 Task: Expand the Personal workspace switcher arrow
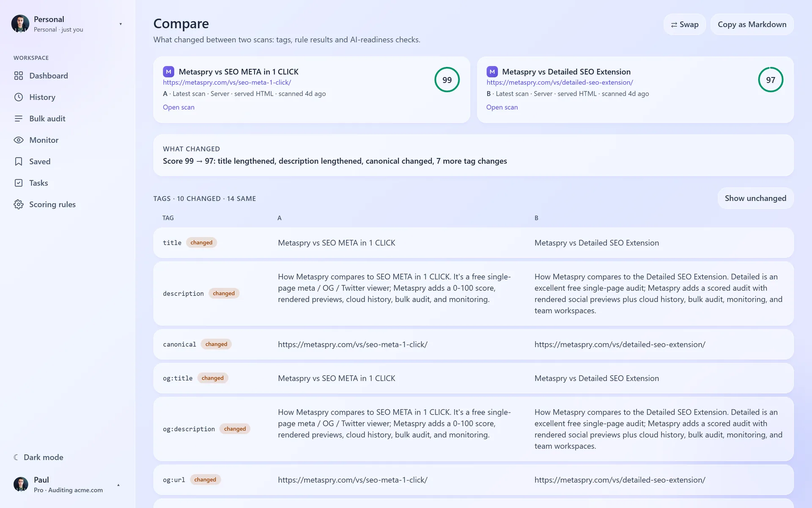click(x=121, y=24)
